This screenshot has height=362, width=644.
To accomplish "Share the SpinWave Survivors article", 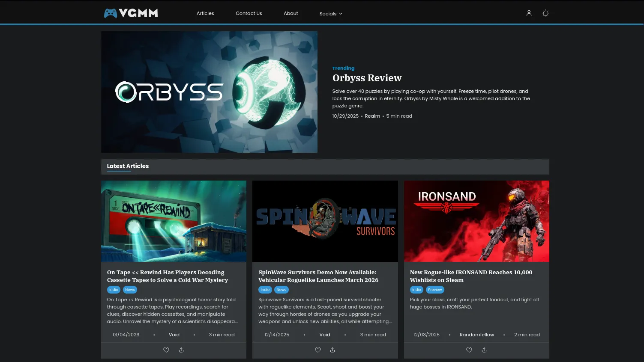I will (x=332, y=350).
